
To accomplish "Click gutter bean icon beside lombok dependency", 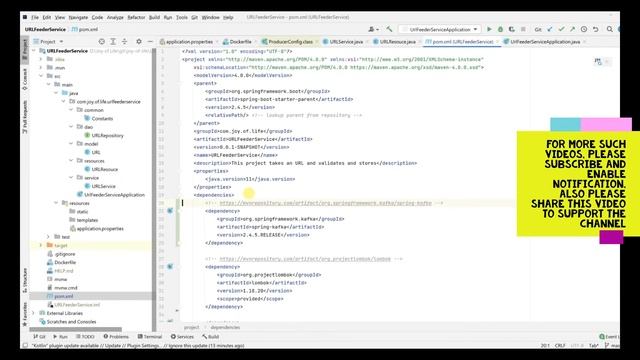I will (x=170, y=267).
